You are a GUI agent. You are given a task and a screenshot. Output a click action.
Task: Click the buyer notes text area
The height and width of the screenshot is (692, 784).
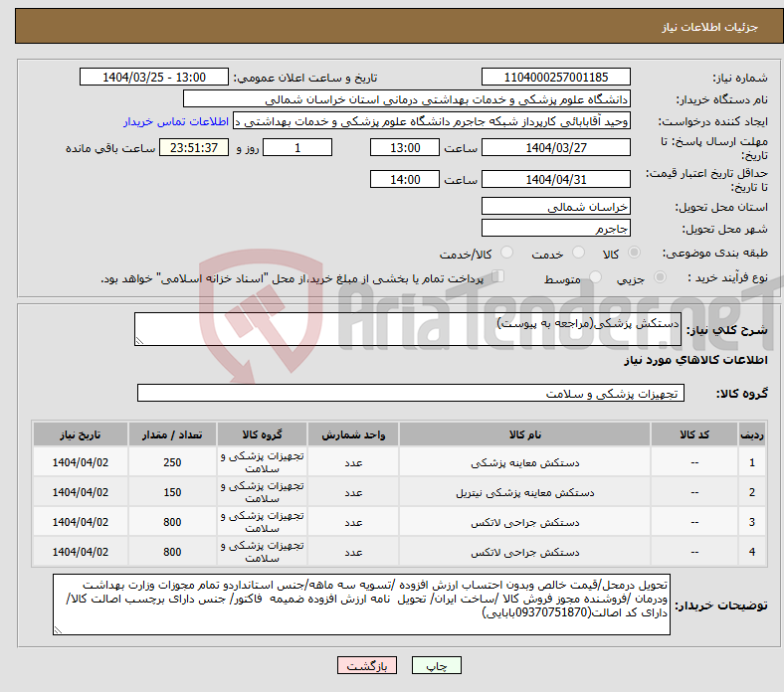click(x=361, y=605)
